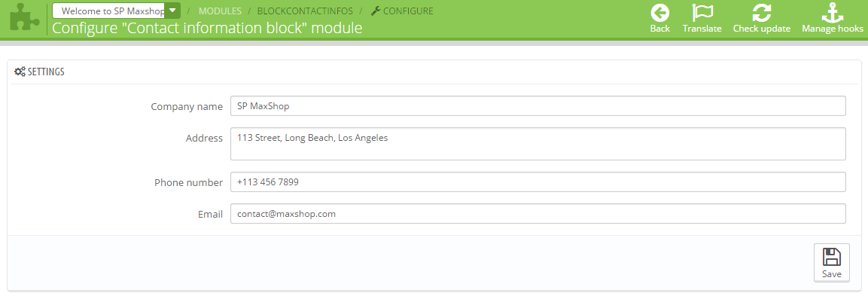
Task: Open the Translate flag icon
Action: (702, 13)
